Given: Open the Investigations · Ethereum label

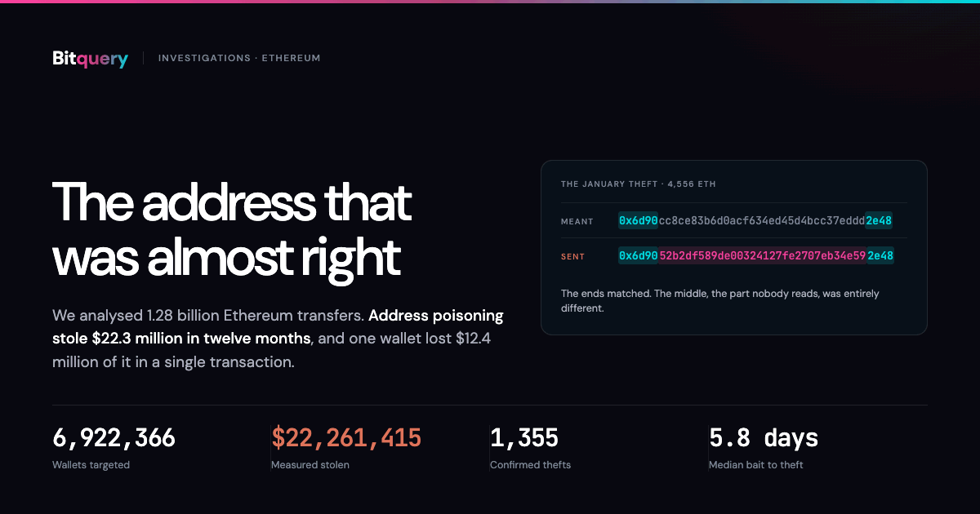Looking at the screenshot, I should coord(239,59).
